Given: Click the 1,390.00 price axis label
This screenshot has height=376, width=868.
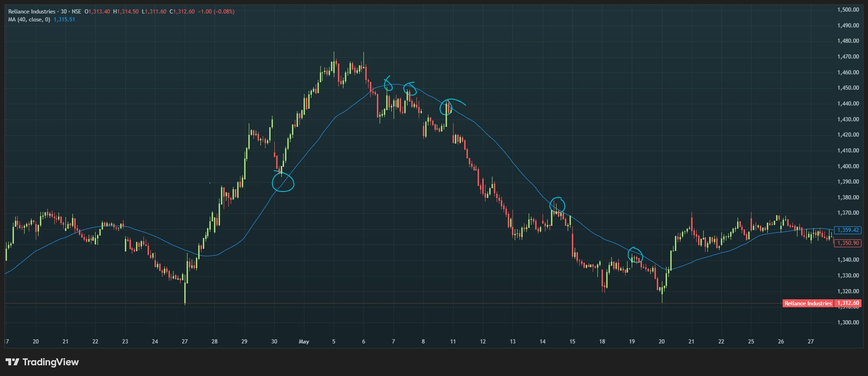Looking at the screenshot, I should coord(848,182).
